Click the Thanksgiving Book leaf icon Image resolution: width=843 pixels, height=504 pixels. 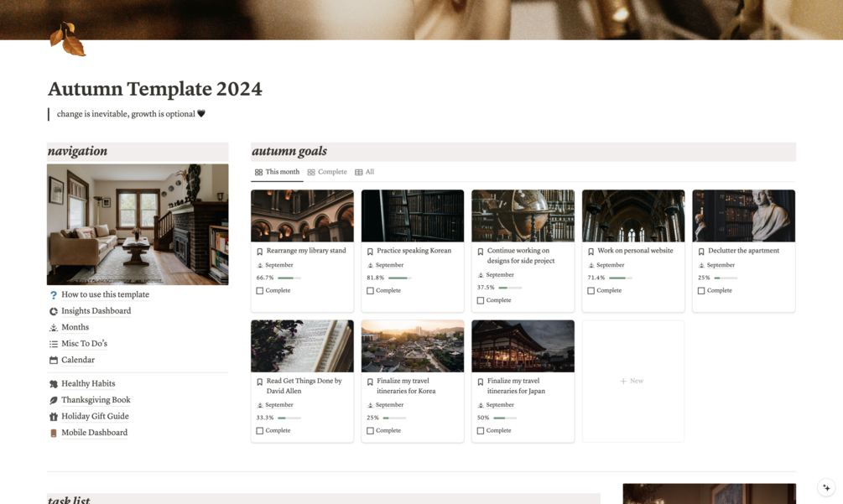tap(53, 400)
